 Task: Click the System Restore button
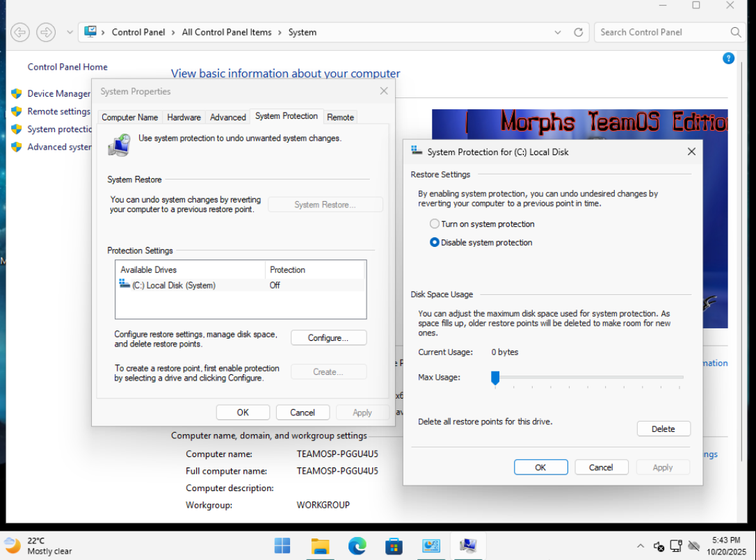325,205
